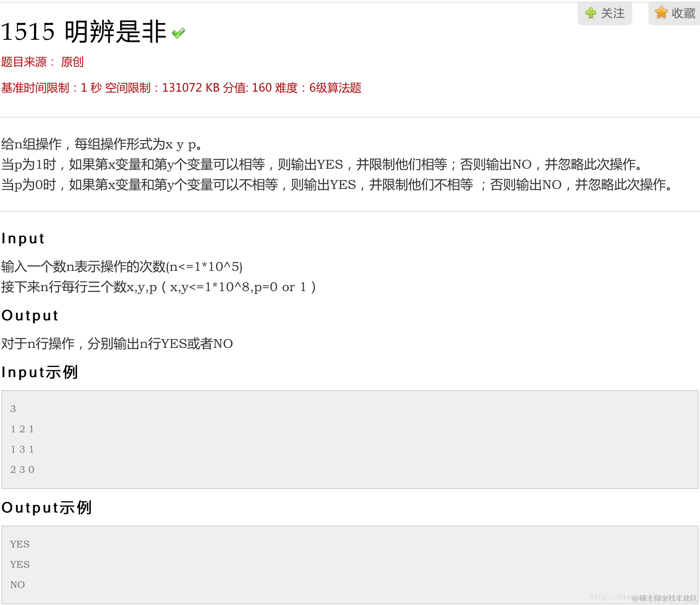The height and width of the screenshot is (605, 700).
Task: Open the 原创 source link
Action: [72, 62]
